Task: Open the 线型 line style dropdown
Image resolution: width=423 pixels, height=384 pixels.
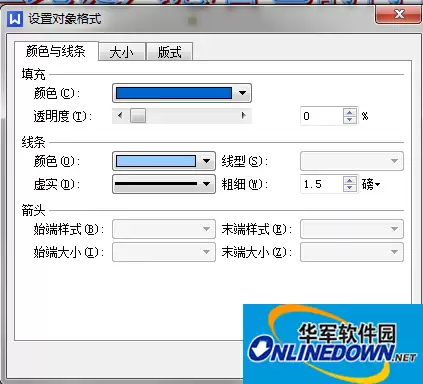Action: [352, 161]
